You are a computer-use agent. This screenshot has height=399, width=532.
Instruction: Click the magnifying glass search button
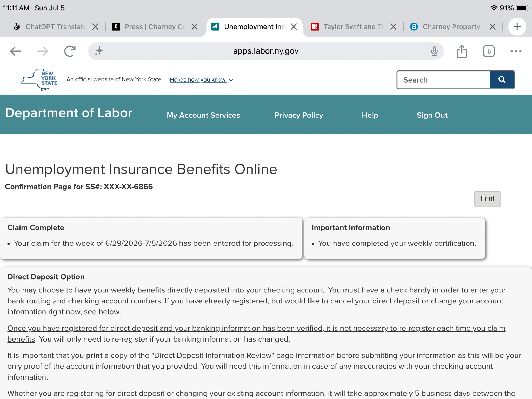click(x=502, y=80)
